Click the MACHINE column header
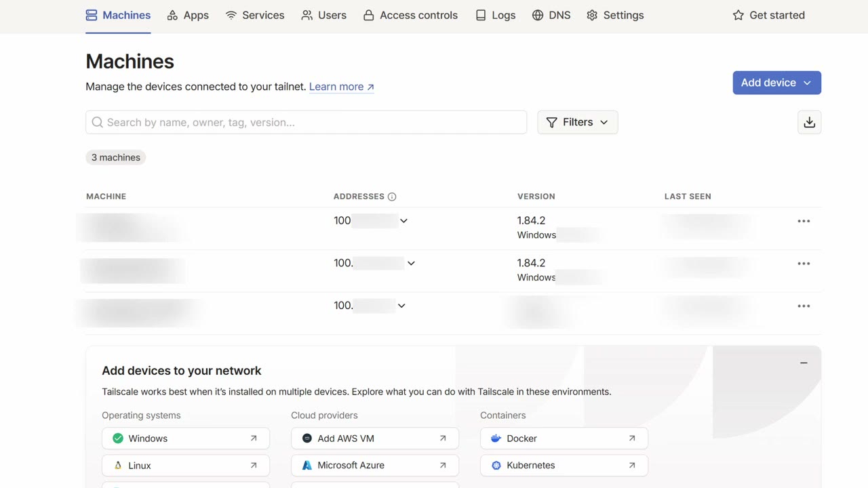This screenshot has width=868, height=488. pyautogui.click(x=106, y=197)
